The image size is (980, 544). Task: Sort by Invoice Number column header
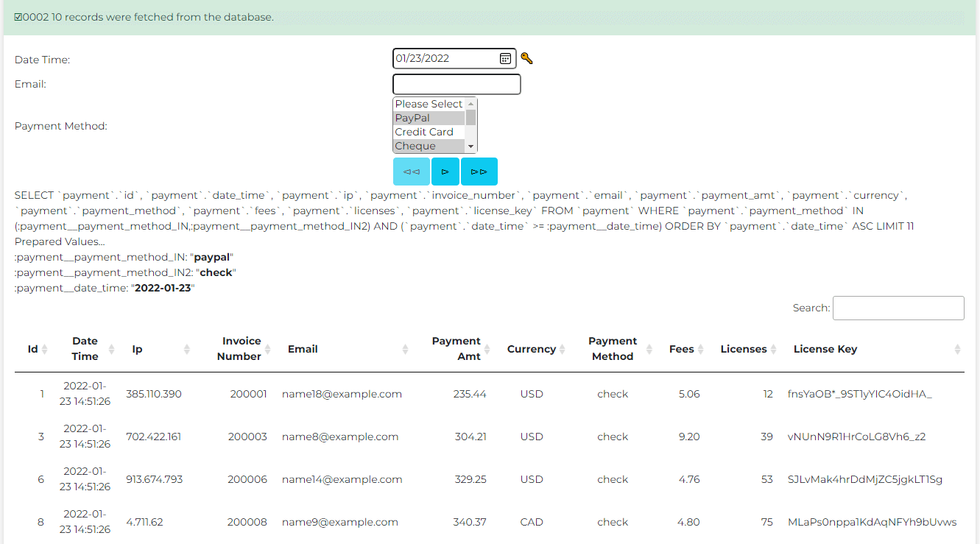242,349
